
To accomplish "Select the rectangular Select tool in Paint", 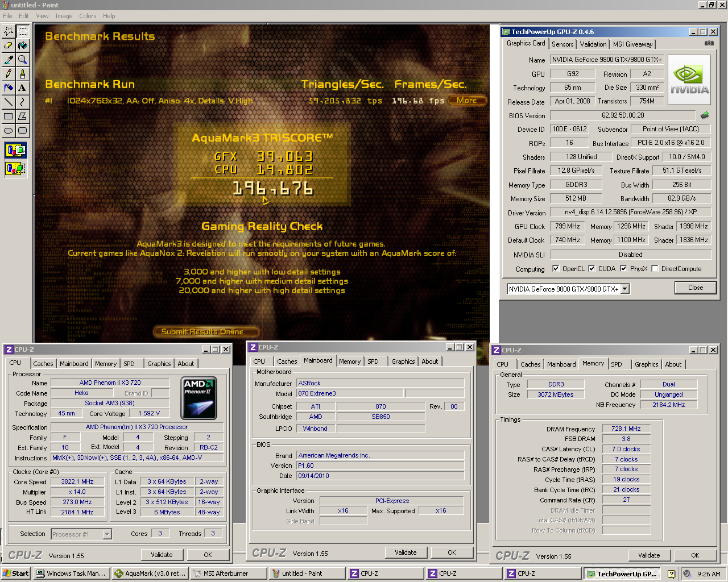I will (x=23, y=31).
